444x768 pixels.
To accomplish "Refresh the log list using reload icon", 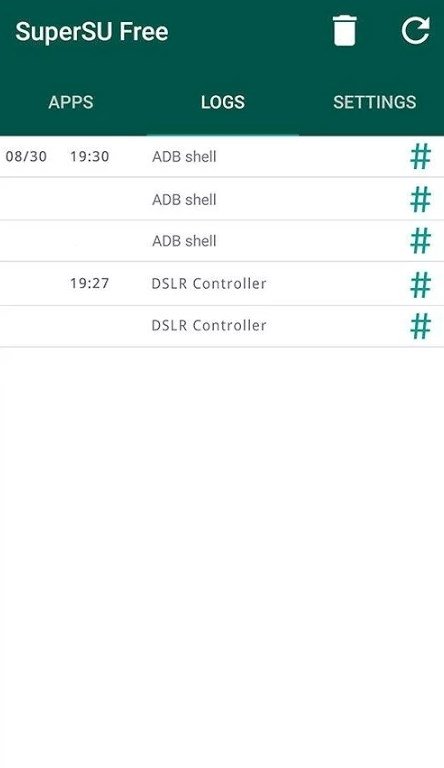I will click(416, 31).
